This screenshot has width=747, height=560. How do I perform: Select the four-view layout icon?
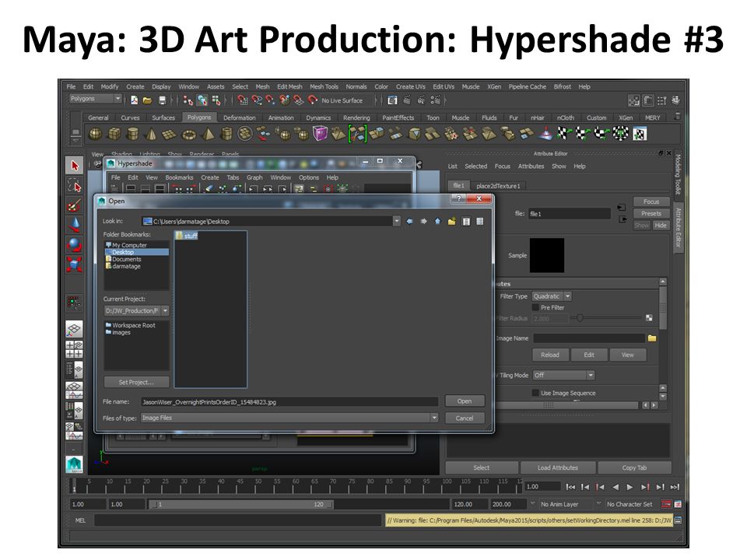point(75,349)
